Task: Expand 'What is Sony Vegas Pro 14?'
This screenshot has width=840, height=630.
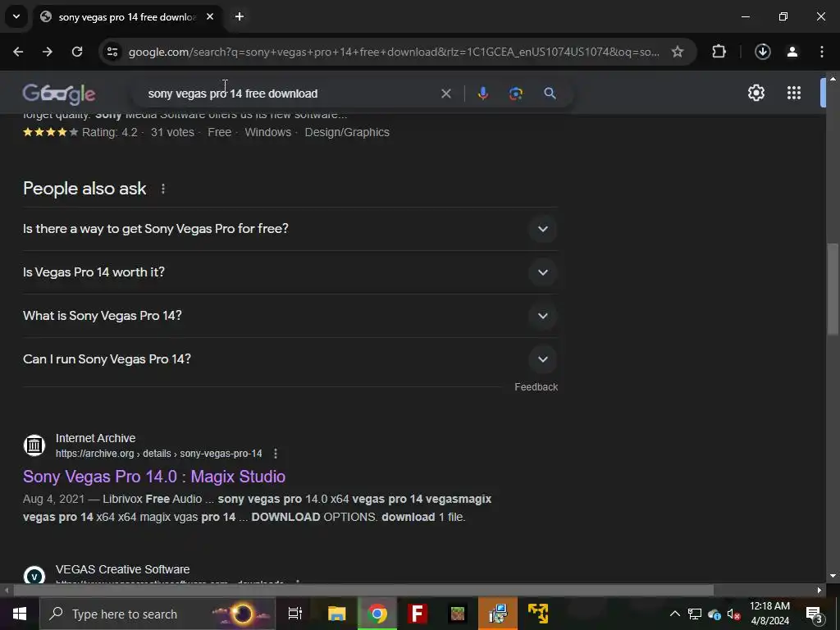Action: pos(290,316)
